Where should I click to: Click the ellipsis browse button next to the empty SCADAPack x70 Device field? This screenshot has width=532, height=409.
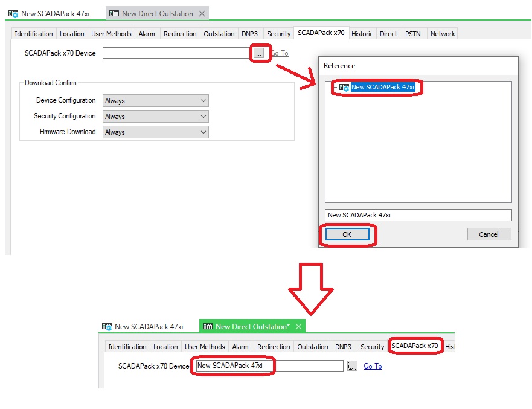259,53
